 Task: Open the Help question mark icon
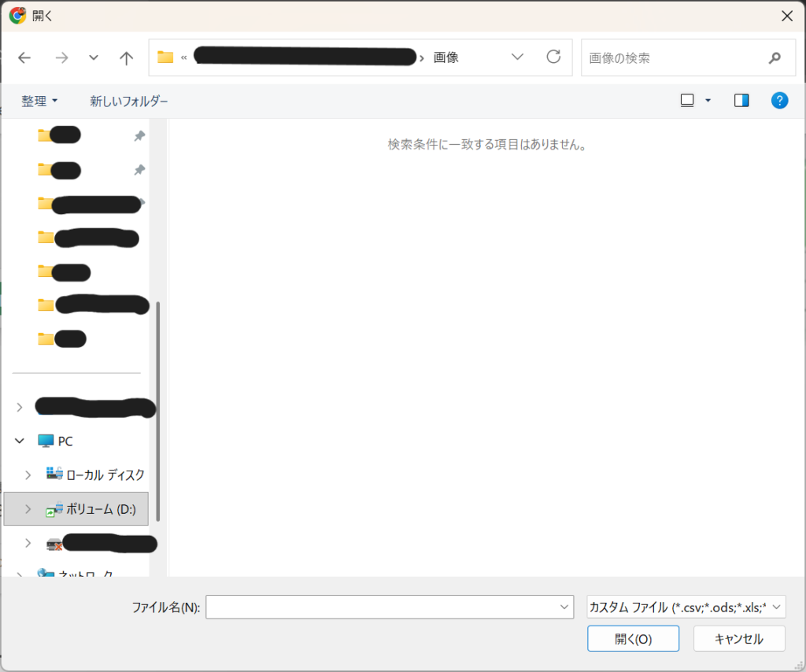coord(779,100)
